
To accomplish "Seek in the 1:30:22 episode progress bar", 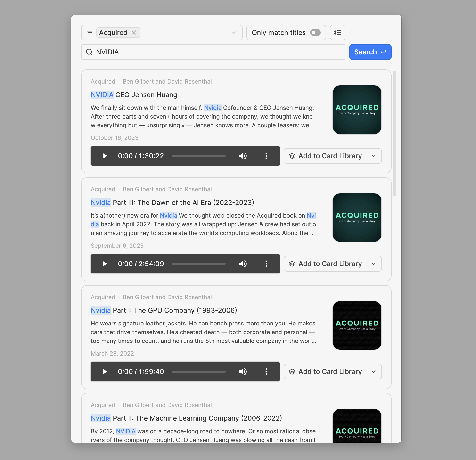I will [x=198, y=156].
